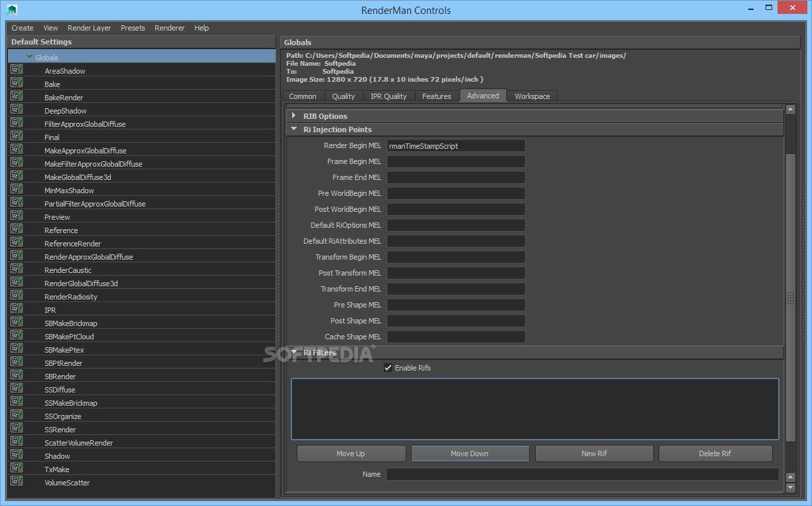
Task: Click the icon beside FilterApproxGlobalDiffuse
Action: 17,123
